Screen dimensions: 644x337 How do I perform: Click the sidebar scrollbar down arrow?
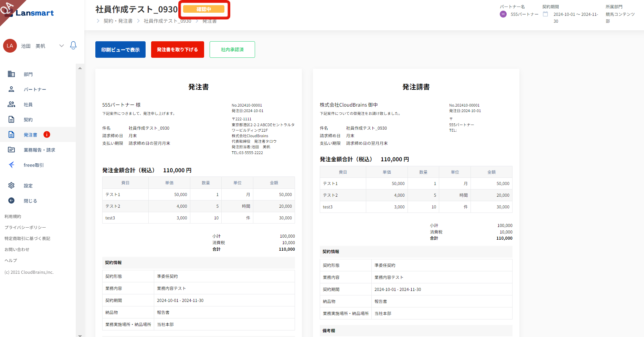[x=80, y=335]
